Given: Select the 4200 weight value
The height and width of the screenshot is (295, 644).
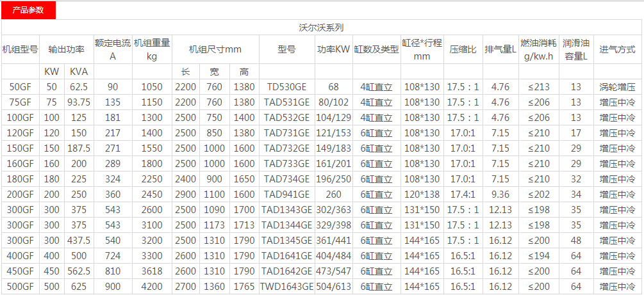Looking at the screenshot, I should pyautogui.click(x=152, y=287).
